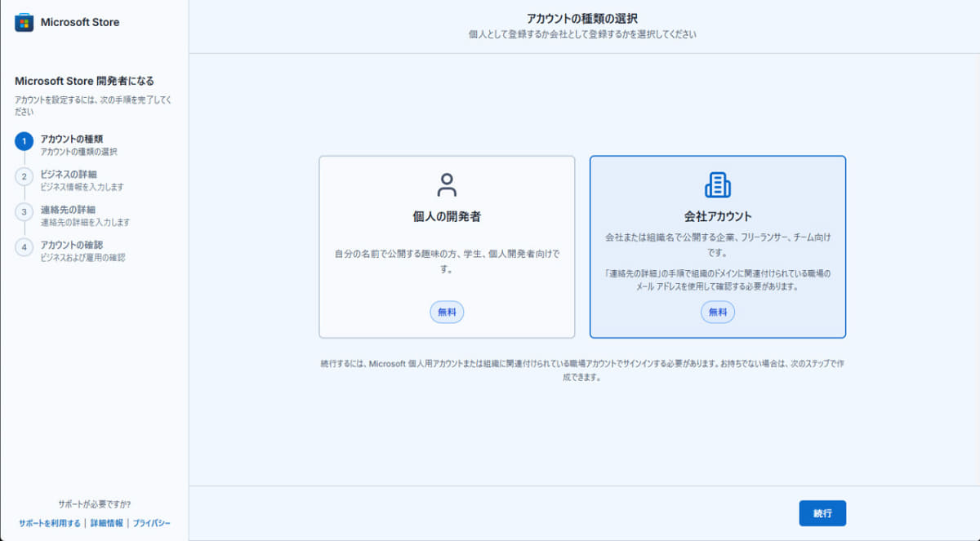Click the 連絡先の詳細 step label
The image size is (980, 541).
[x=69, y=209]
